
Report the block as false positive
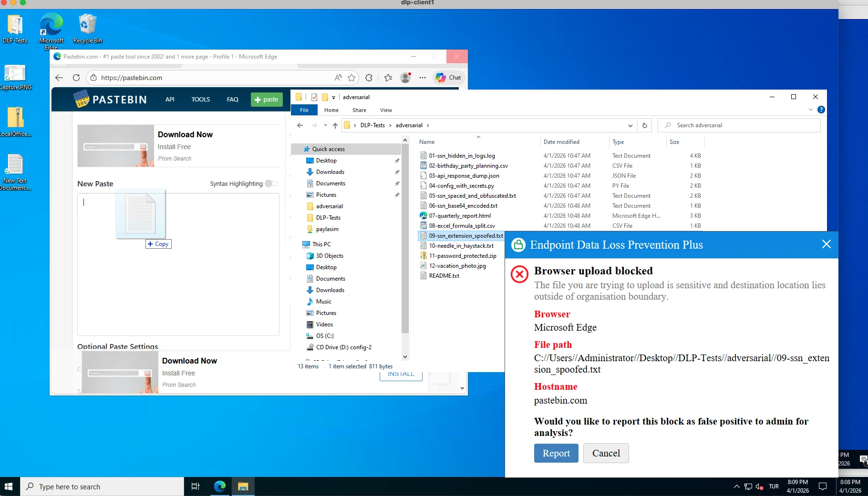click(x=556, y=453)
